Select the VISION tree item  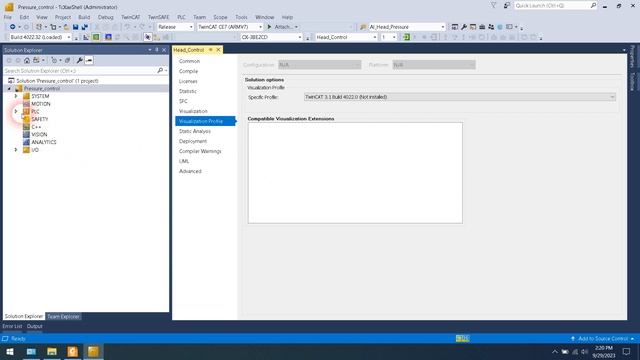[x=39, y=135]
